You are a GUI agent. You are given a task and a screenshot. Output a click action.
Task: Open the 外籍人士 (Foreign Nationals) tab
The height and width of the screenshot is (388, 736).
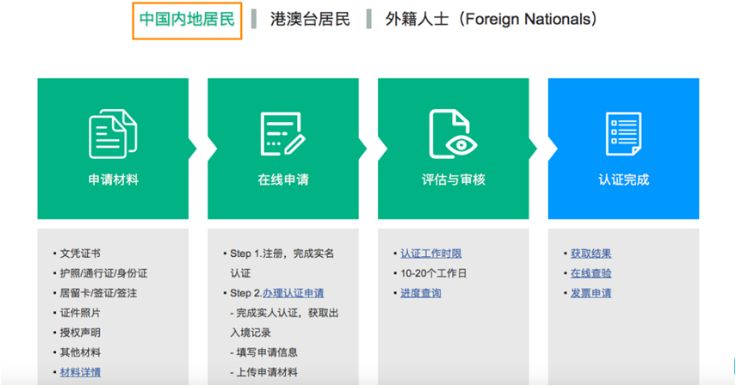coord(491,20)
